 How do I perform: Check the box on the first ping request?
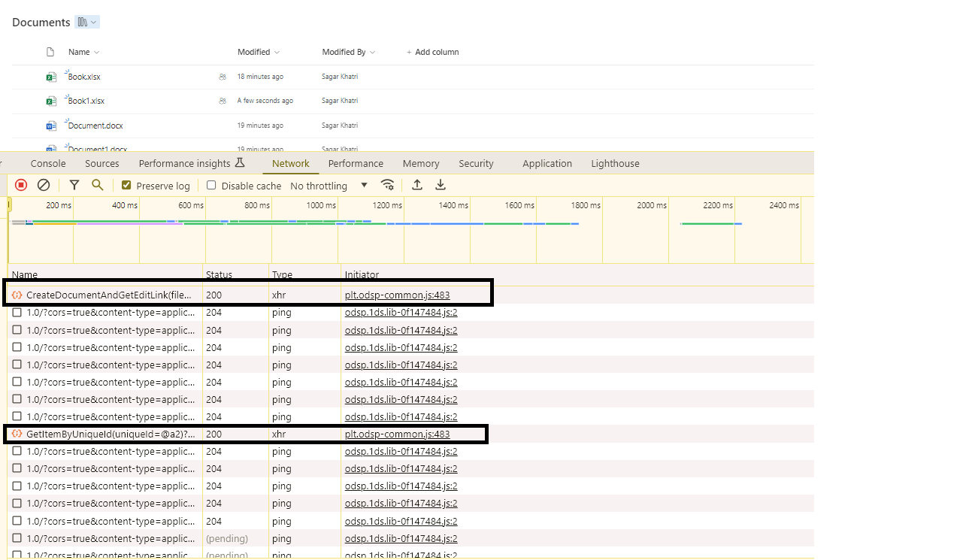[17, 313]
